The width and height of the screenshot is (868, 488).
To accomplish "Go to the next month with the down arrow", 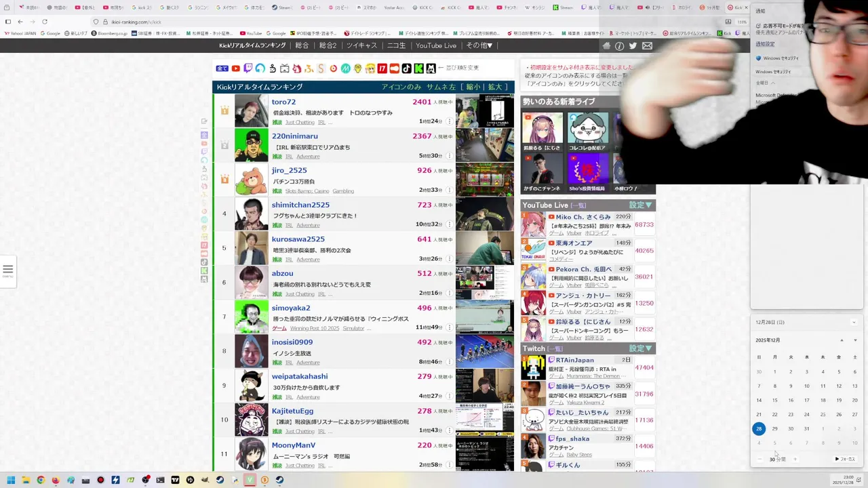I will 855,340.
